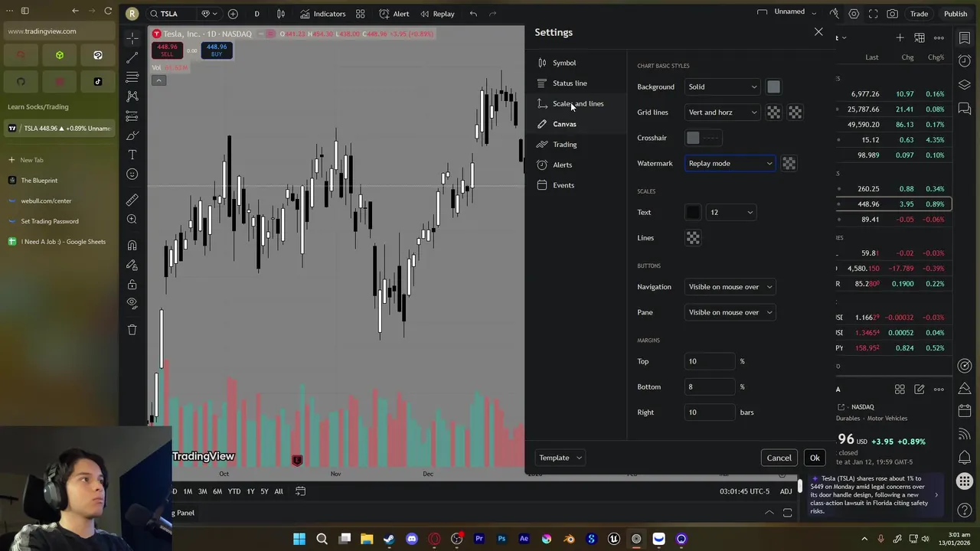
Task: Select the crosshair cursor tool
Action: pyautogui.click(x=132, y=37)
